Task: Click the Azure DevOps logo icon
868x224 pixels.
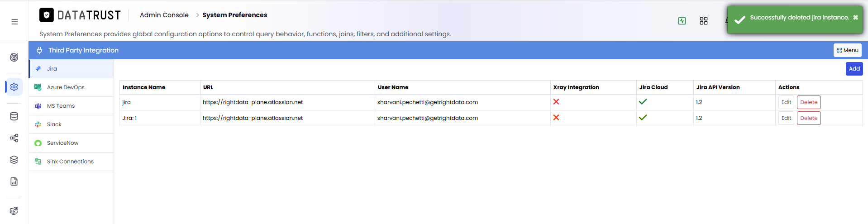Action: click(38, 87)
